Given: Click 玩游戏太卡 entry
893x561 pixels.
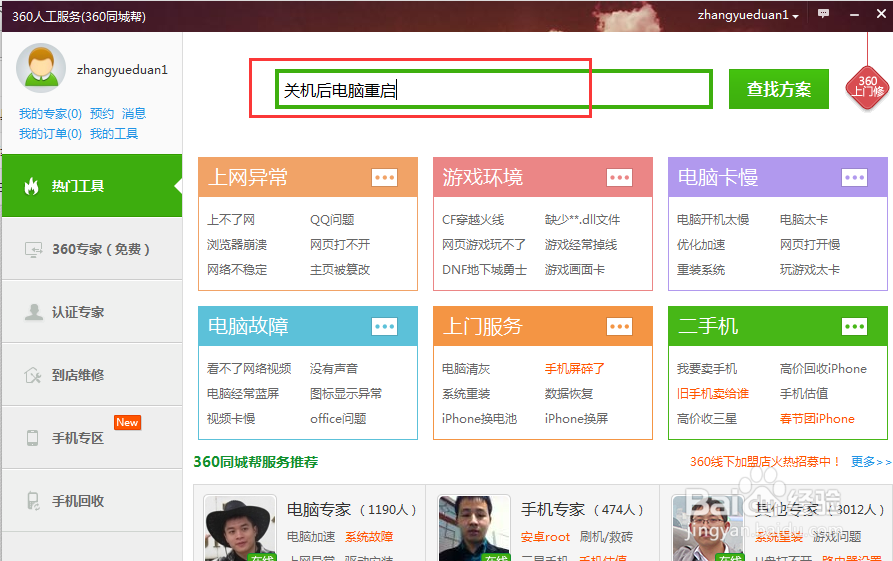Looking at the screenshot, I should 810,270.
